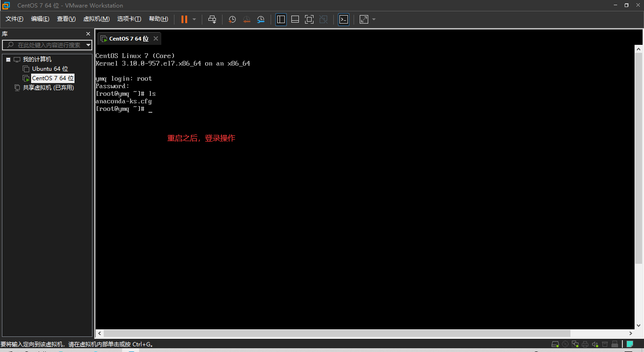The image size is (644, 352).
Task: Click the console horizontal scrollbar right arrow
Action: [x=631, y=333]
